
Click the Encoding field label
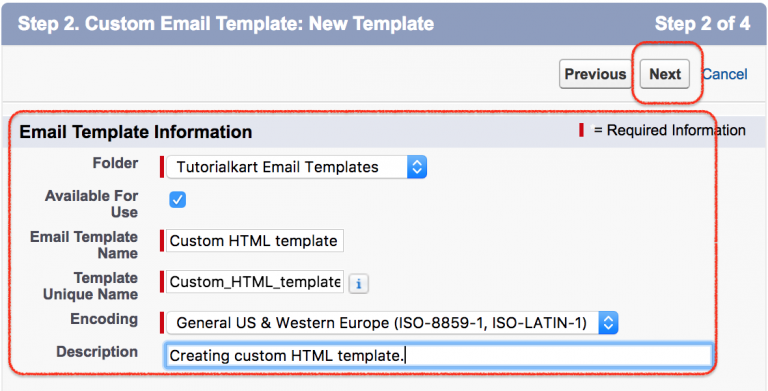click(104, 319)
